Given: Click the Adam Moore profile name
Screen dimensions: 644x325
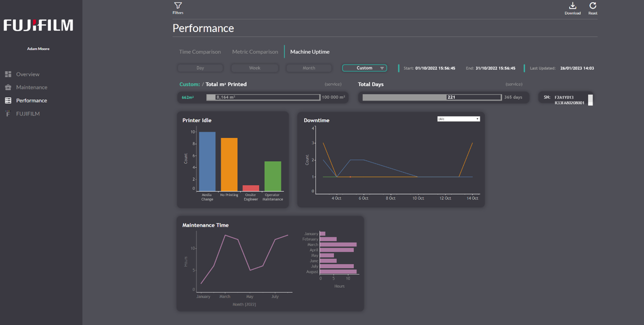Looking at the screenshot, I should coord(38,49).
